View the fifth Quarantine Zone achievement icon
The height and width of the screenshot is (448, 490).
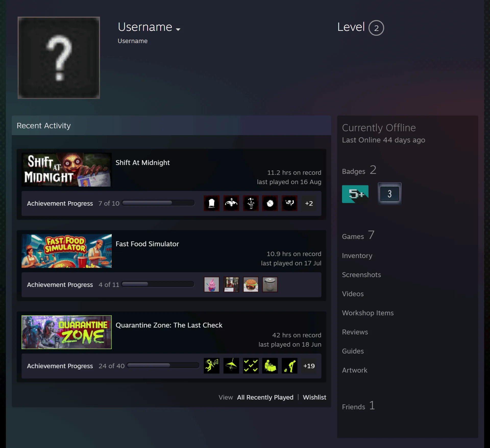289,366
